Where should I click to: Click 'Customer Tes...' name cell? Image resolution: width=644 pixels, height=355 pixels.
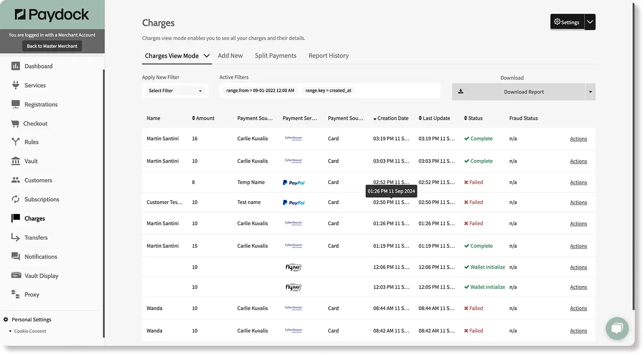(165, 202)
